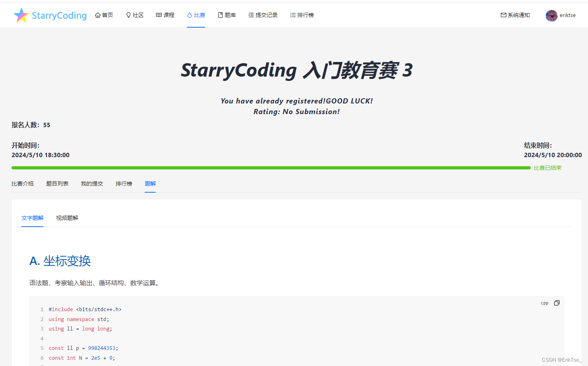Click code line 'const int N = 2e5 + 9;'
Image resolution: width=588 pixels, height=366 pixels.
point(82,358)
